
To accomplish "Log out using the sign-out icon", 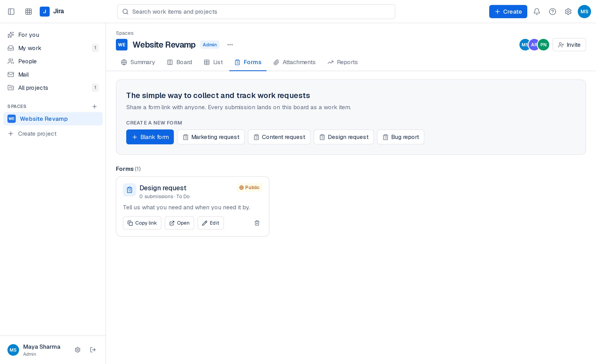I will click(x=93, y=350).
